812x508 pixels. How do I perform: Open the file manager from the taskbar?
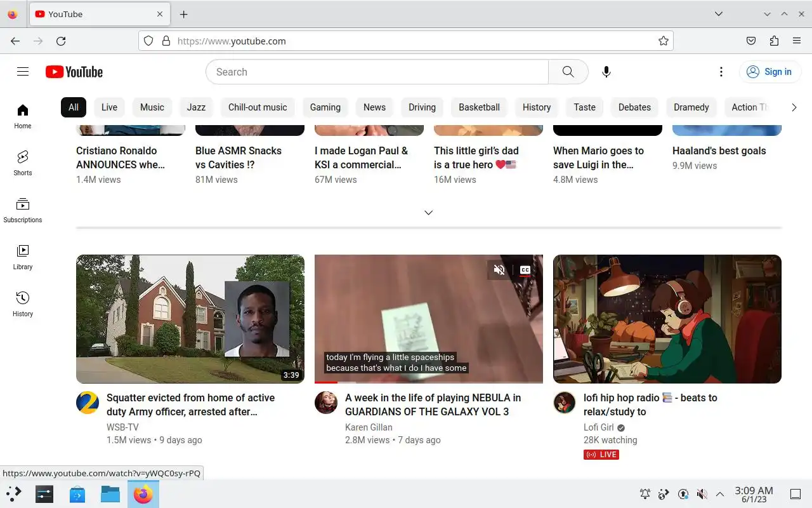point(110,493)
